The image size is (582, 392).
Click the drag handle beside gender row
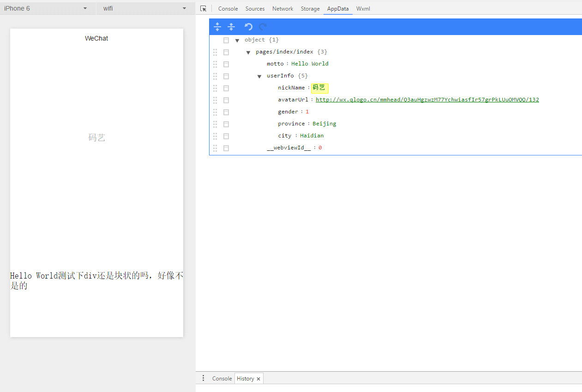(215, 112)
